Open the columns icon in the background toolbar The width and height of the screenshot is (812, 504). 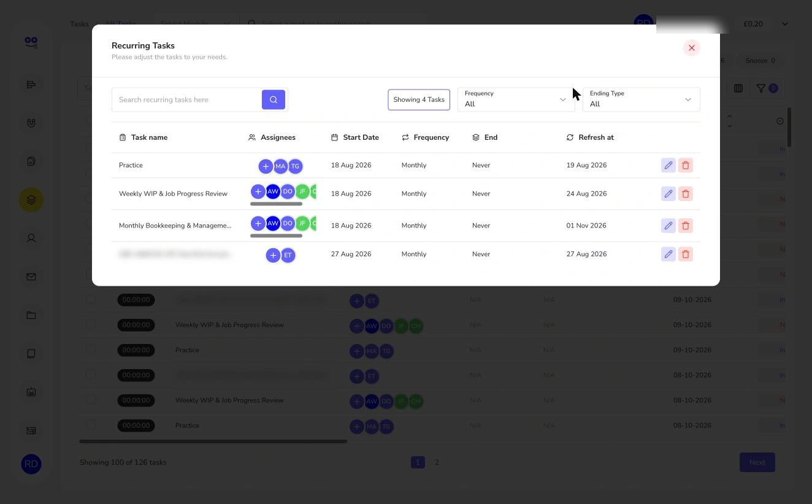pyautogui.click(x=738, y=88)
